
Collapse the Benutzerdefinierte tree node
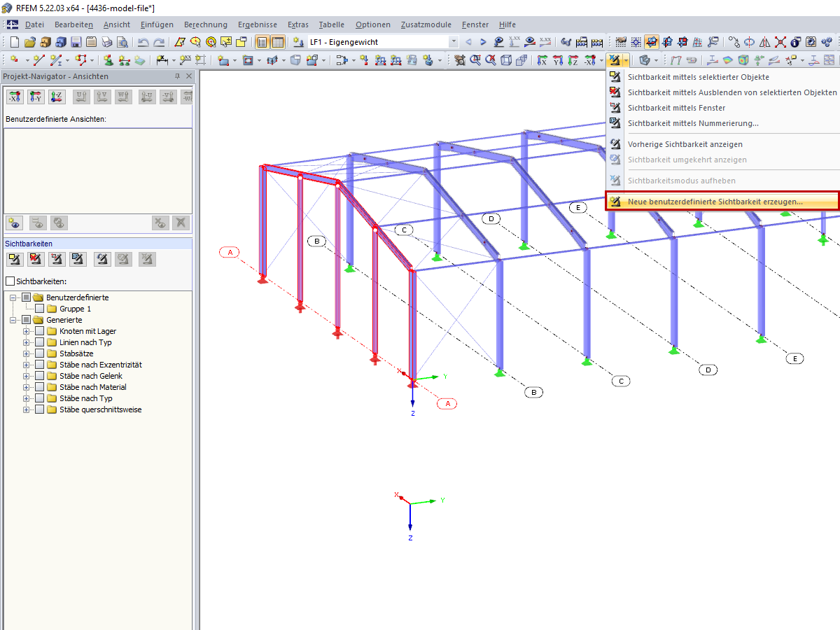[13, 297]
